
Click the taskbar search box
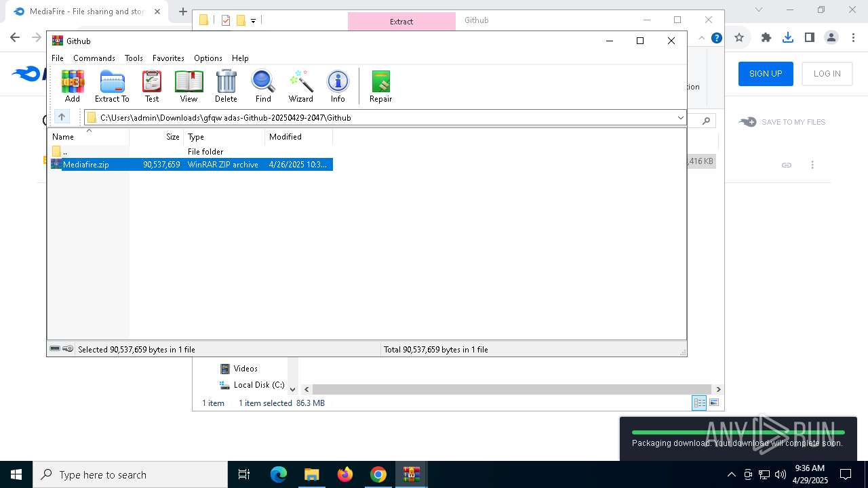[x=130, y=474]
